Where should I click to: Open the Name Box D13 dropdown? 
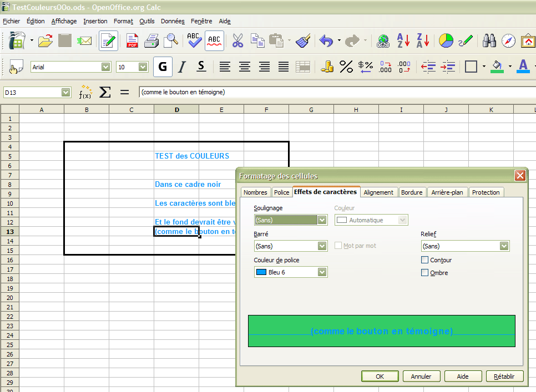click(65, 93)
